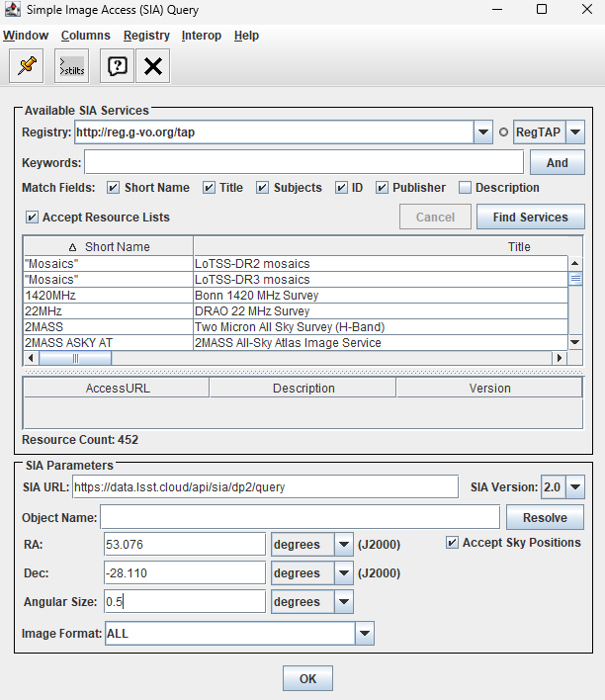The width and height of the screenshot is (605, 700).
Task: Expand the Image Format dropdown
Action: pos(365,634)
